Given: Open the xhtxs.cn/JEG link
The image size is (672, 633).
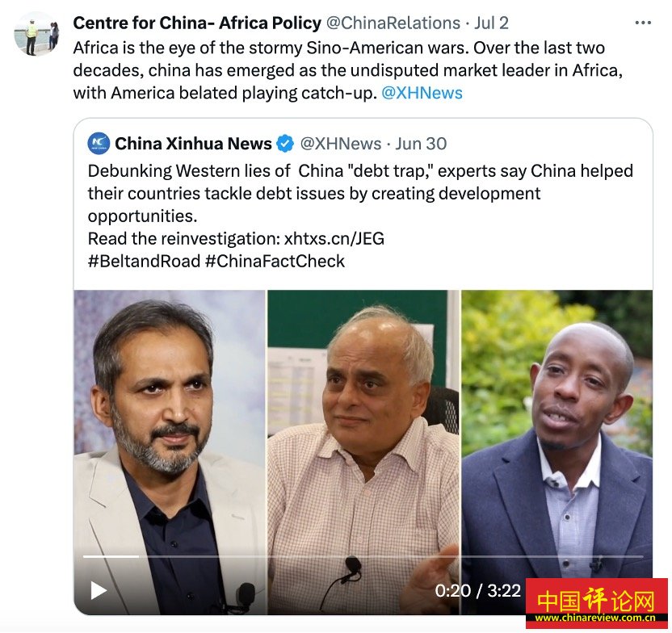Looking at the screenshot, I should [x=334, y=238].
